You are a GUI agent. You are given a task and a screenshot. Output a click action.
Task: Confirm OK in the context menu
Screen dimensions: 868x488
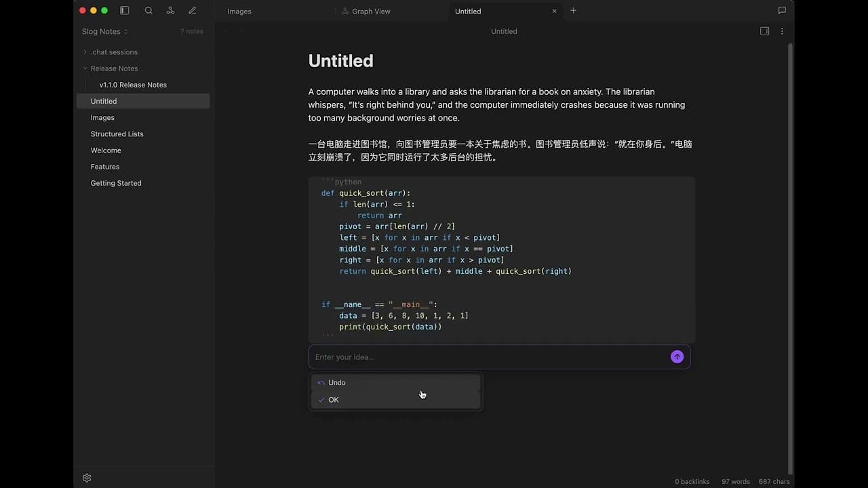333,399
